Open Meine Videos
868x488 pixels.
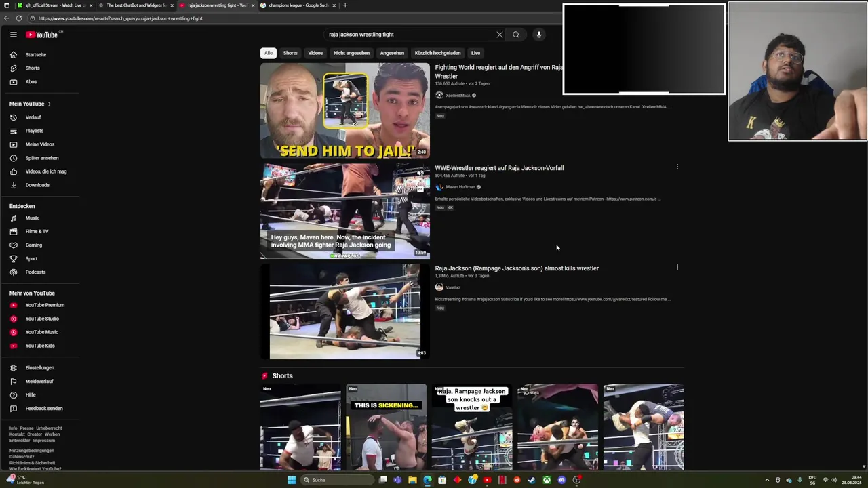(41, 144)
